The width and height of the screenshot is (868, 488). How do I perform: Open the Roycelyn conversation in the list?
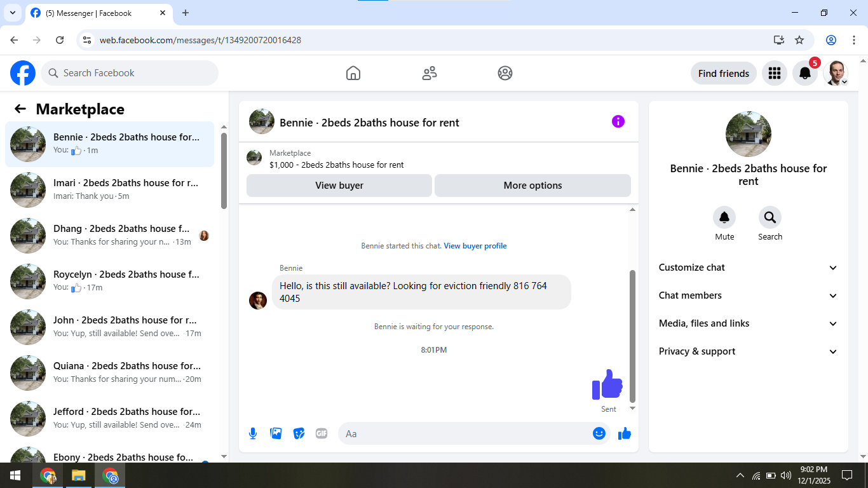109,281
